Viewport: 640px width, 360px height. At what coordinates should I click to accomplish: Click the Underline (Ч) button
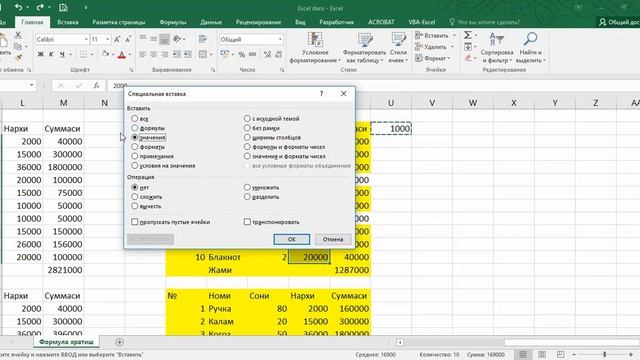(x=62, y=54)
